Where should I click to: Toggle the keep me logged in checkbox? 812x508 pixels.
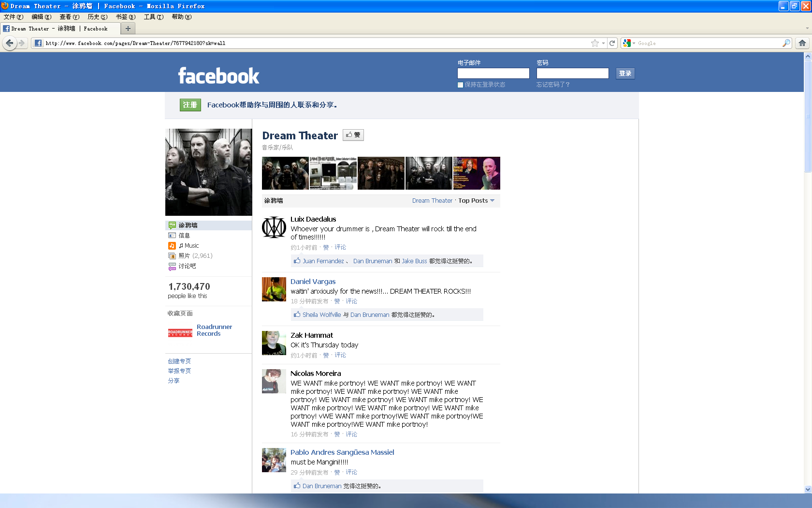[460, 85]
